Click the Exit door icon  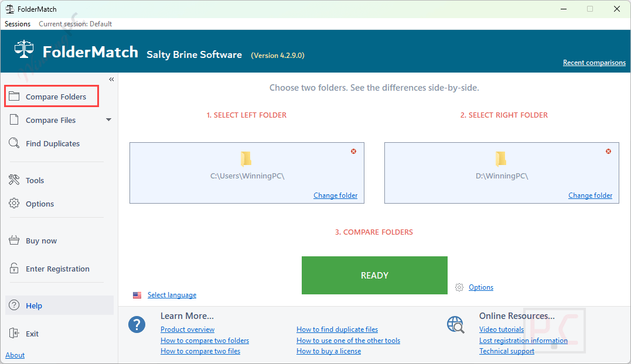pyautogui.click(x=14, y=333)
